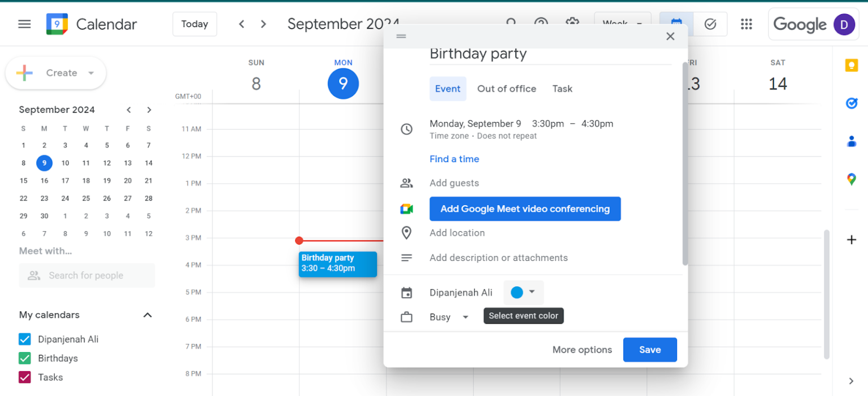Switch to the Out of office tab
868x396 pixels.
click(506, 89)
